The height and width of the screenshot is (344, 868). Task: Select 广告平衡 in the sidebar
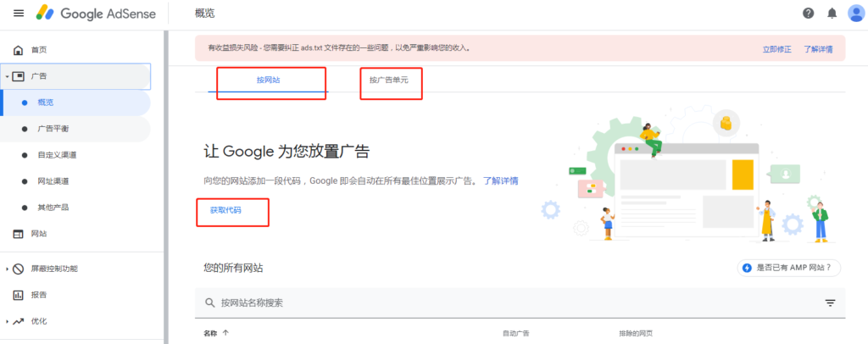point(75,129)
